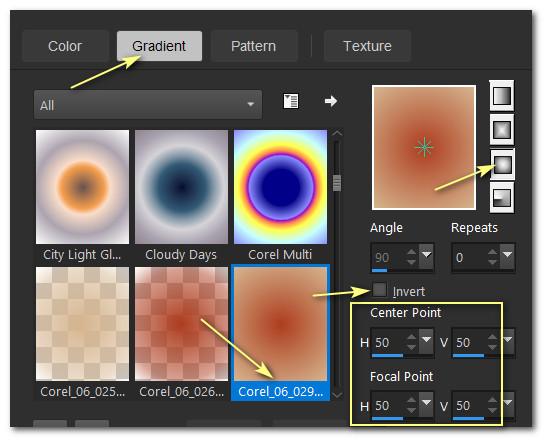Switch to the Texture tab

click(367, 46)
